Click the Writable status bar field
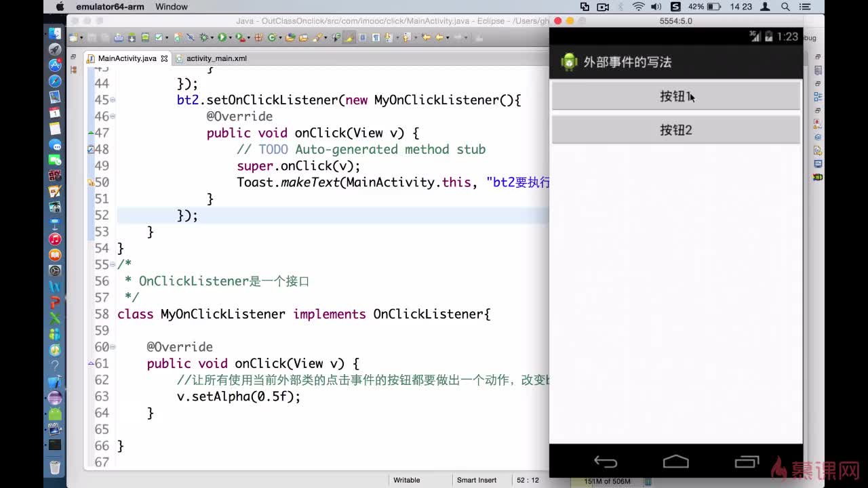This screenshot has height=488, width=868. point(407,480)
